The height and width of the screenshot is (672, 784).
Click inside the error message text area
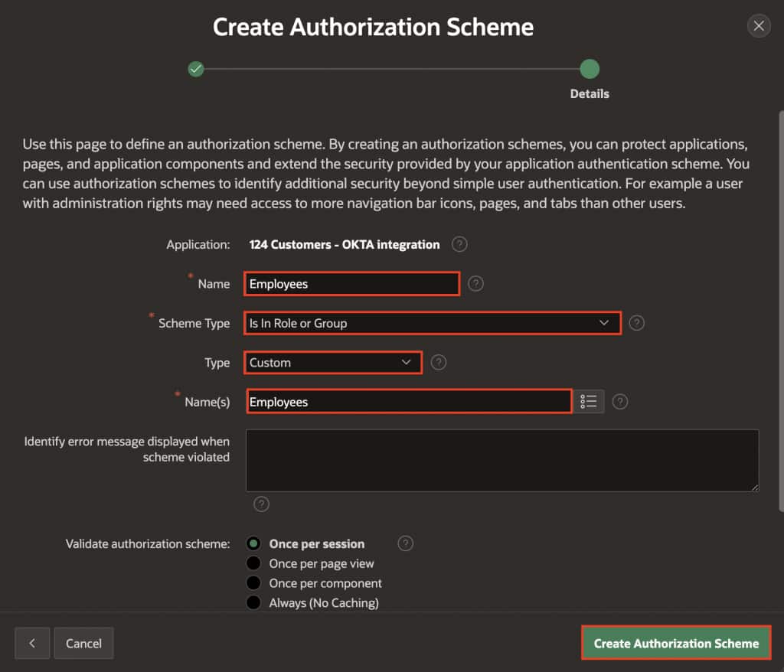[x=501, y=460]
